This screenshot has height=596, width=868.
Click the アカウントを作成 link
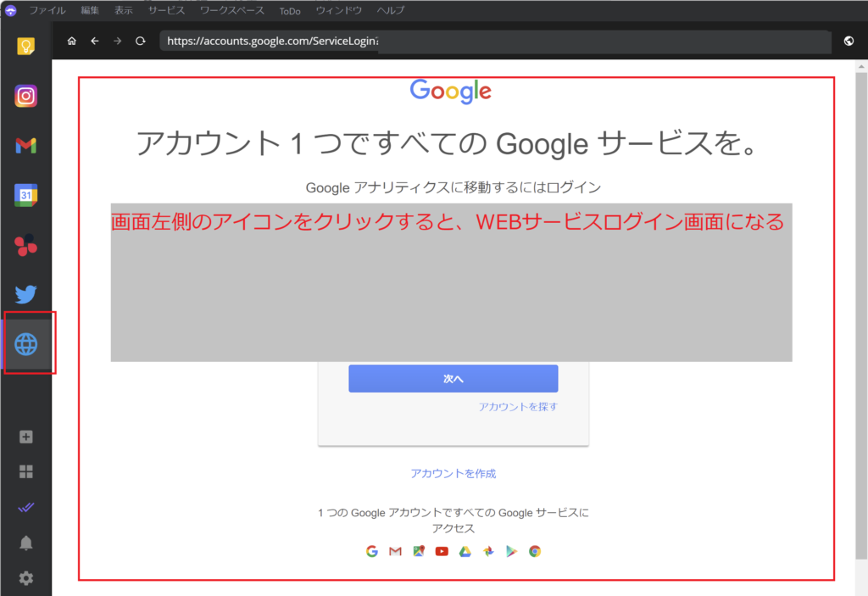(x=453, y=473)
